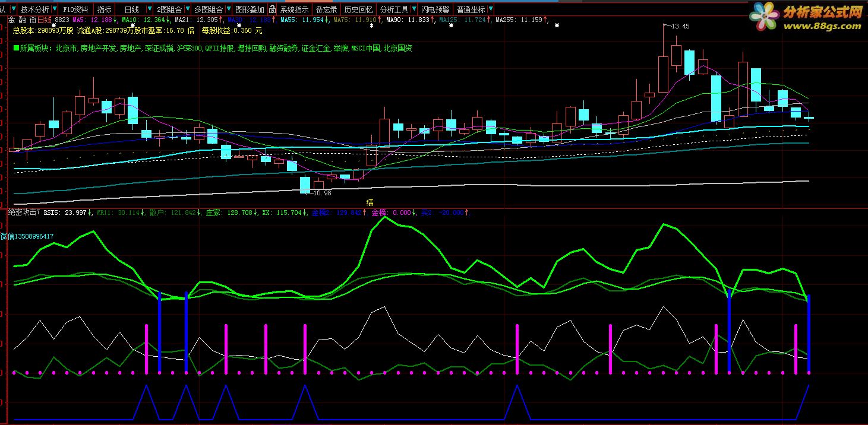Click the 10.98 low price label
Screen dimensions: 868x425
coord(321,194)
